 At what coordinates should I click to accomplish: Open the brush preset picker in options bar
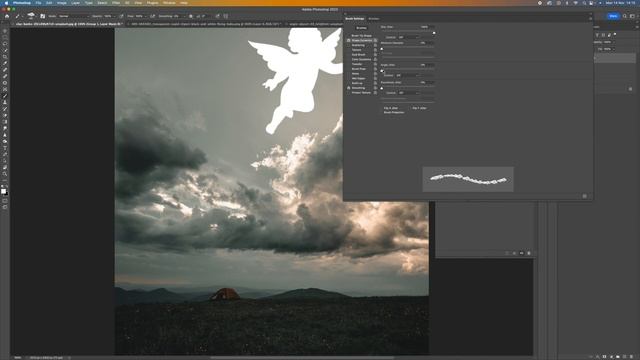[x=31, y=16]
